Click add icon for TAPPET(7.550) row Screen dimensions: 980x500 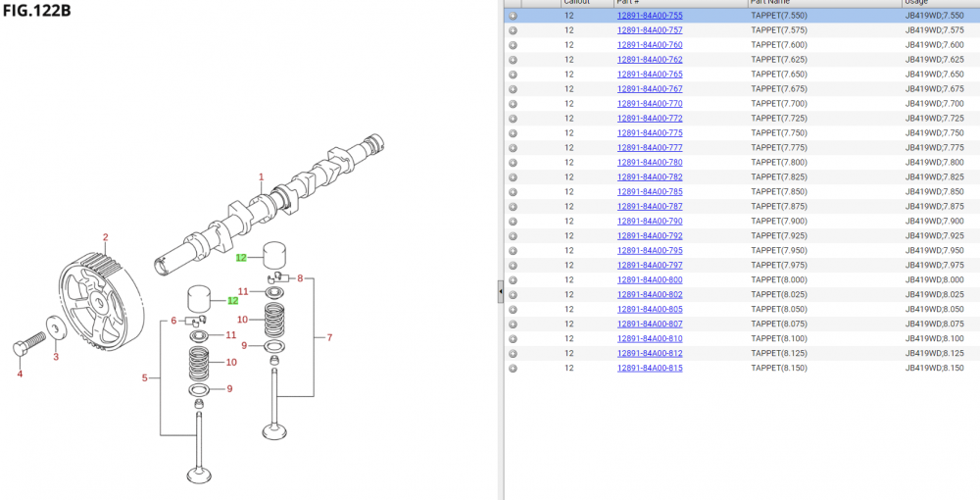[x=513, y=16]
